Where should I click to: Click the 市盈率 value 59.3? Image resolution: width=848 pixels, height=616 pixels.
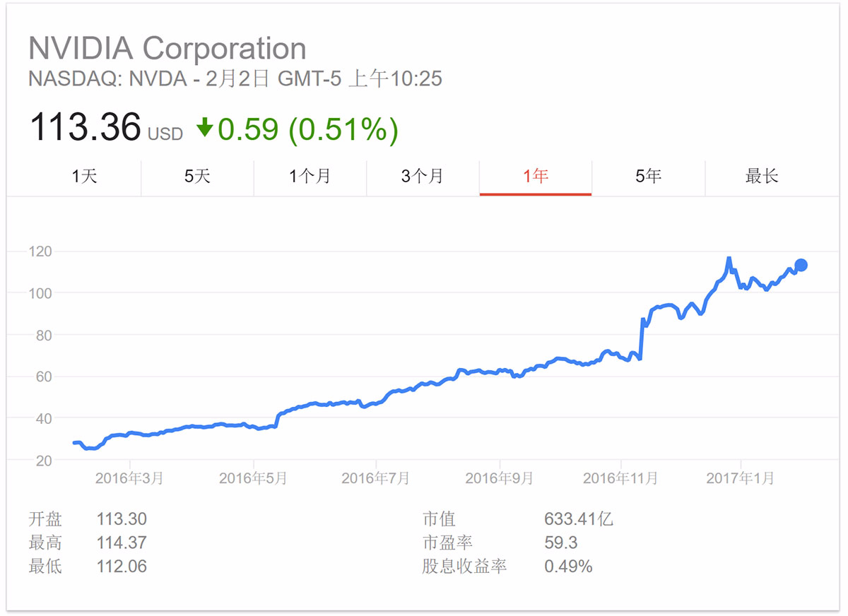point(560,543)
